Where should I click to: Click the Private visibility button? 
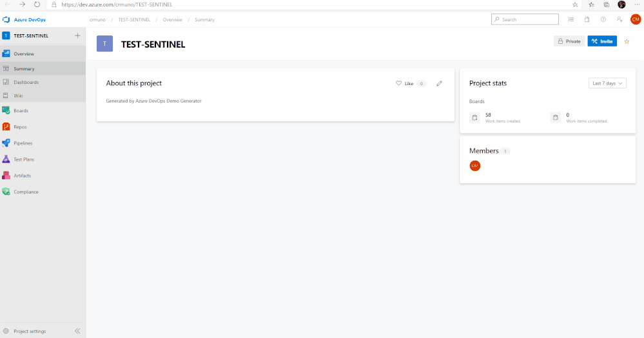pyautogui.click(x=569, y=41)
